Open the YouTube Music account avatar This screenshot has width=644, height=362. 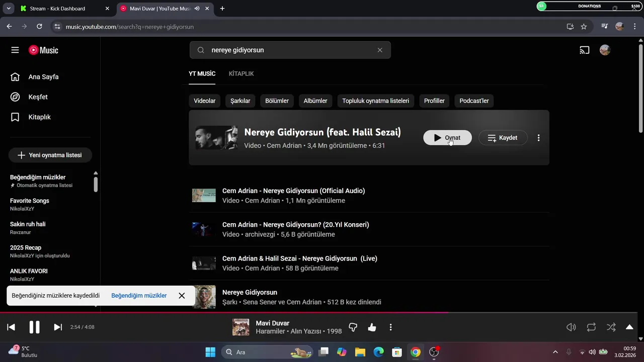(x=605, y=50)
